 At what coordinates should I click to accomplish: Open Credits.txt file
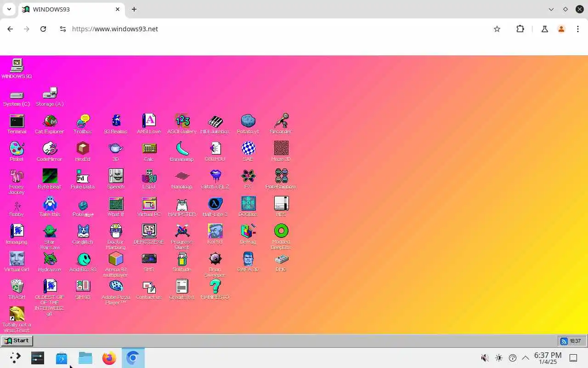click(x=182, y=290)
